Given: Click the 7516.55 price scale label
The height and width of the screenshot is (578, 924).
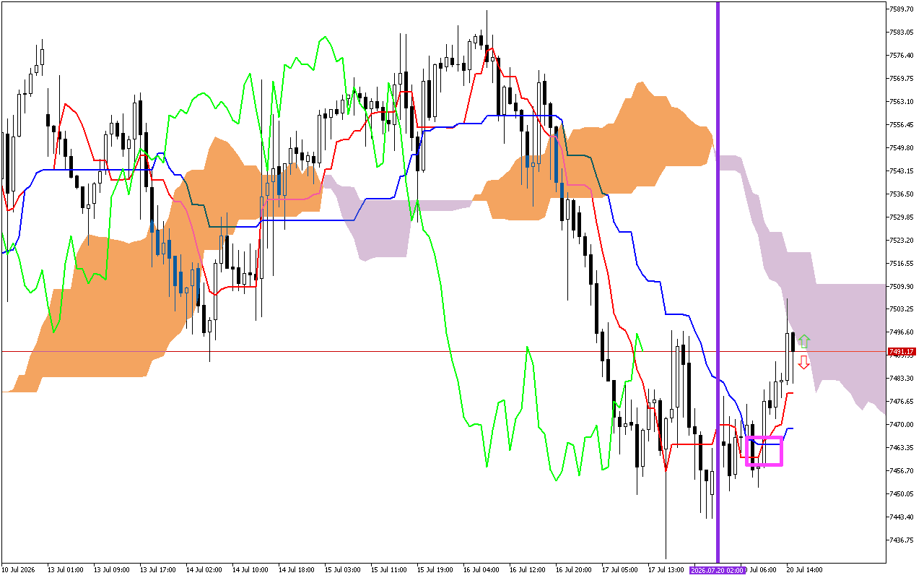Looking at the screenshot, I should click(x=903, y=264).
